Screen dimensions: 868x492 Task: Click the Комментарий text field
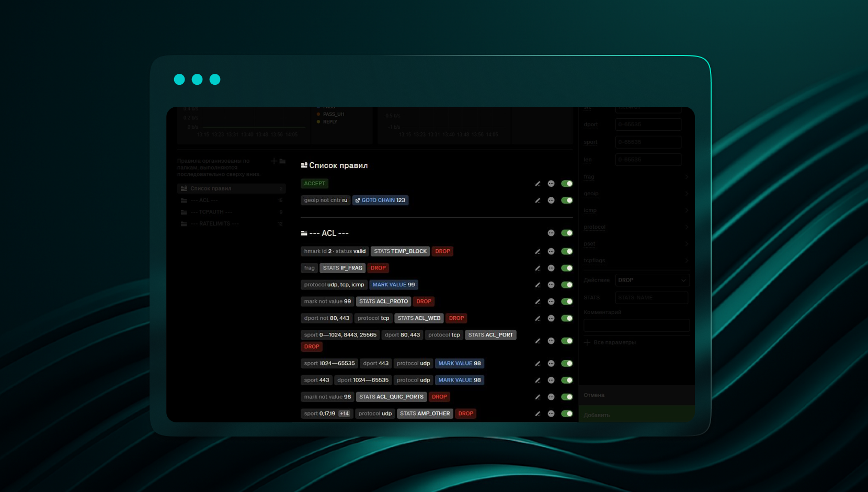tap(636, 326)
